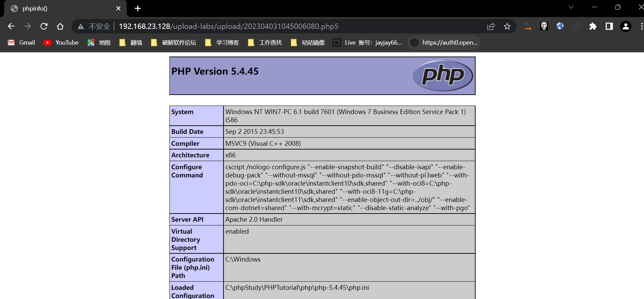
Task: Expand the 工作查找 bookmark folder
Action: [x=265, y=43]
